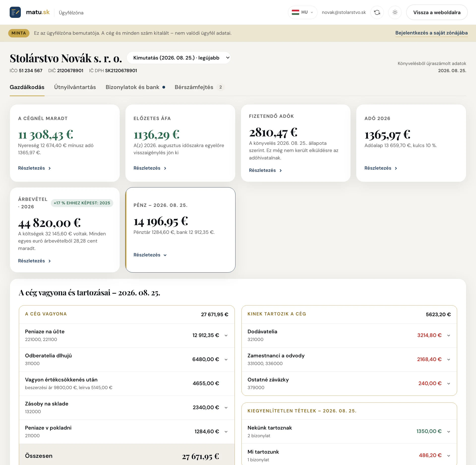
Task: Click the MINTA badge
Action: [19, 33]
